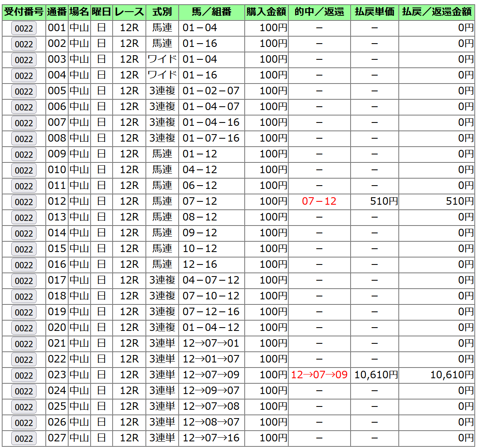The image size is (478, 448).
Task: Click the 0022 button for row 009
Action: pyautogui.click(x=24, y=155)
